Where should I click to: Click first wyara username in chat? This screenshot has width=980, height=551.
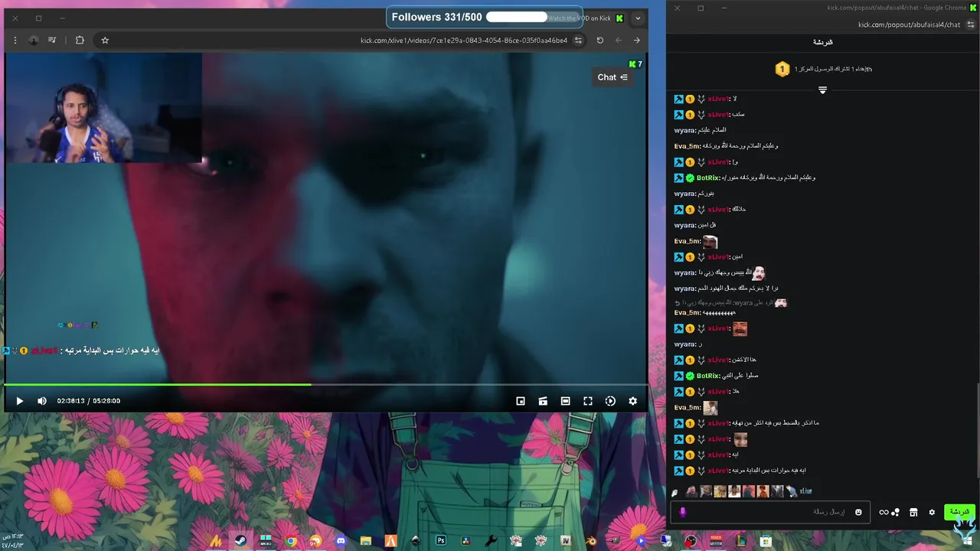[x=684, y=131]
